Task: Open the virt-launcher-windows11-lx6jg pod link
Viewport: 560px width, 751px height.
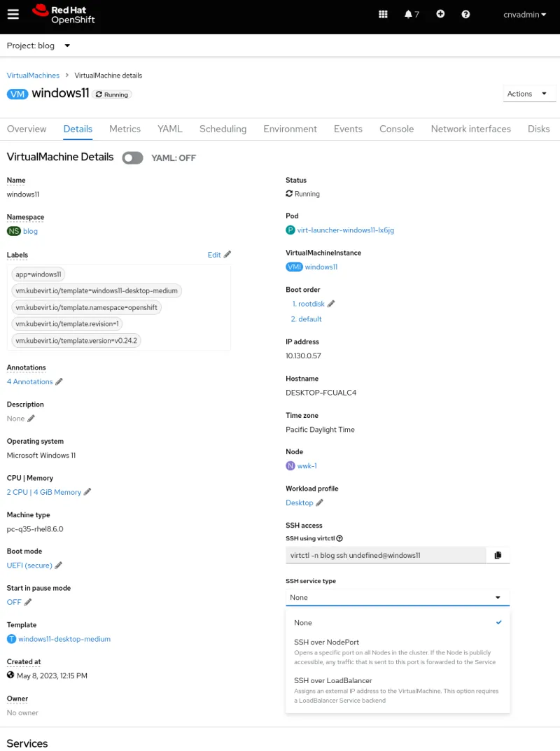Action: [x=346, y=230]
